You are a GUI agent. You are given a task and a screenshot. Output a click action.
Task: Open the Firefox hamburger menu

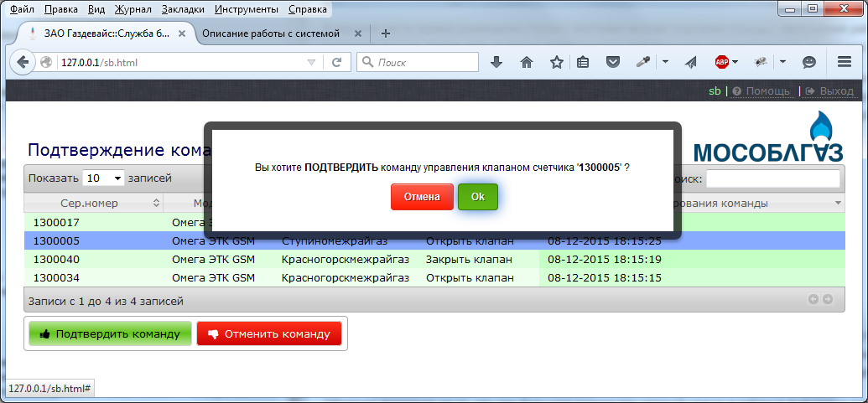(x=845, y=62)
